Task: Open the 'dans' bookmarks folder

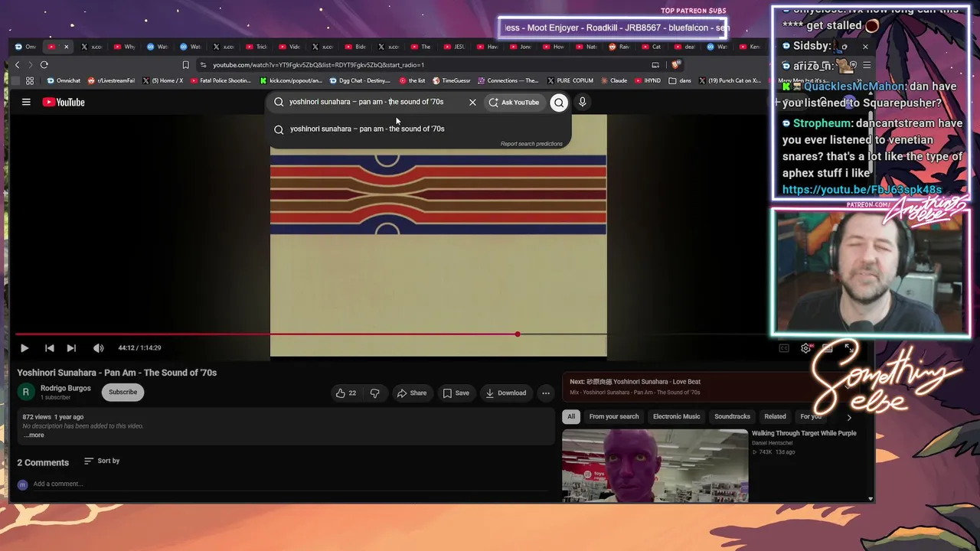Action: (680, 80)
